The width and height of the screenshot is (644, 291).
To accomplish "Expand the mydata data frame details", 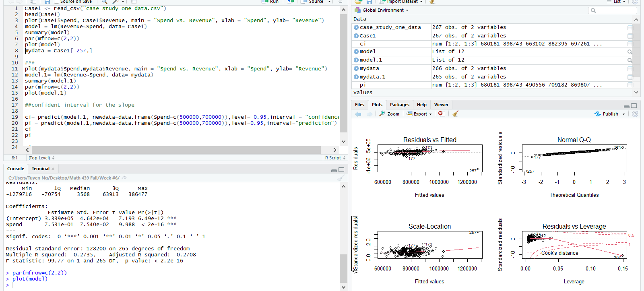I will point(356,68).
